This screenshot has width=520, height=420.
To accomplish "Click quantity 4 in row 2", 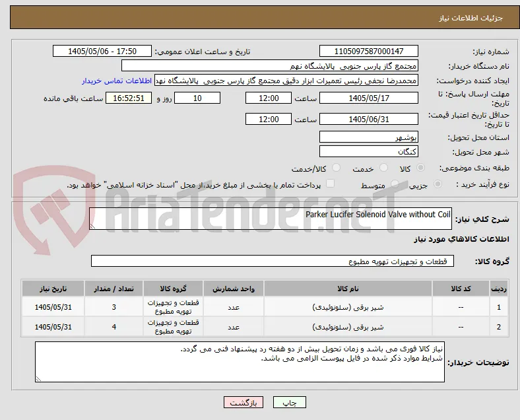I will (114, 327).
